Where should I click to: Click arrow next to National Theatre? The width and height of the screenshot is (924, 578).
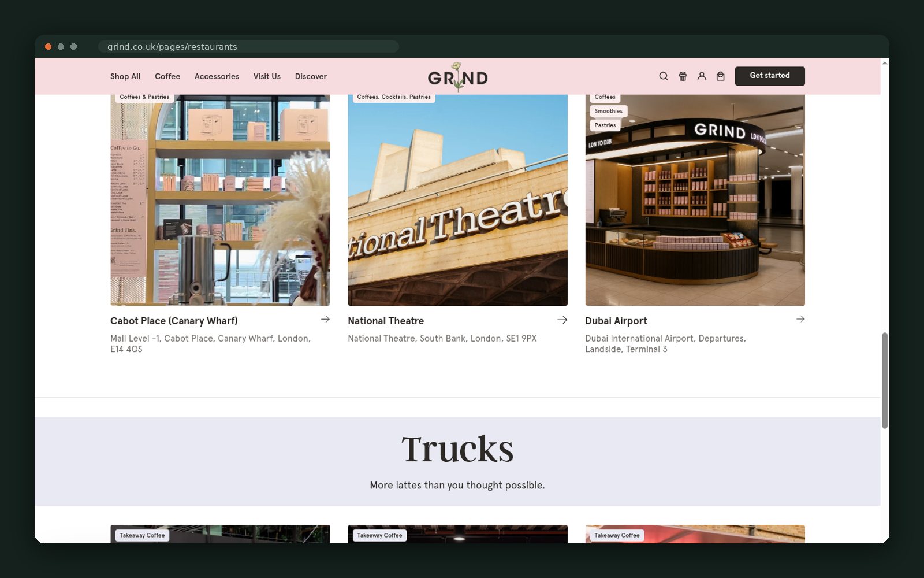pyautogui.click(x=562, y=320)
